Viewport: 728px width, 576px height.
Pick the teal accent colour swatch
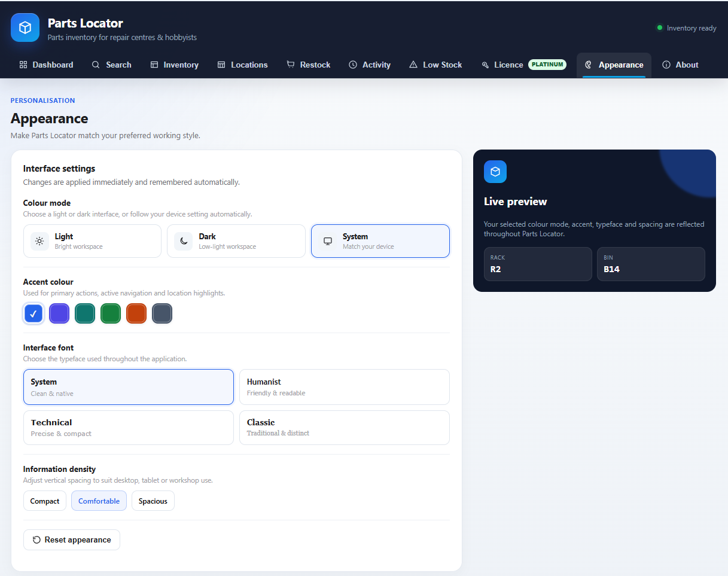(x=85, y=313)
